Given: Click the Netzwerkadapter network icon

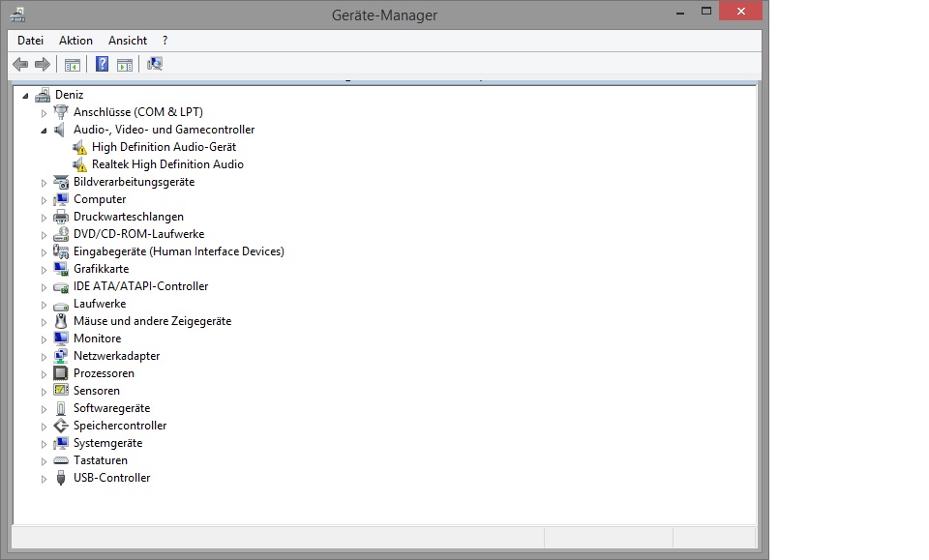Looking at the screenshot, I should [60, 356].
